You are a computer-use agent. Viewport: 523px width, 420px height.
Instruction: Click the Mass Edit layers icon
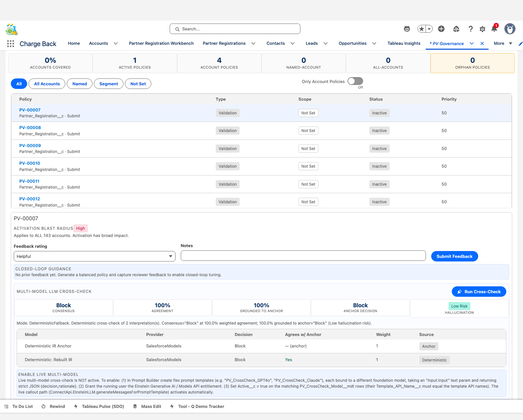pos(135,406)
